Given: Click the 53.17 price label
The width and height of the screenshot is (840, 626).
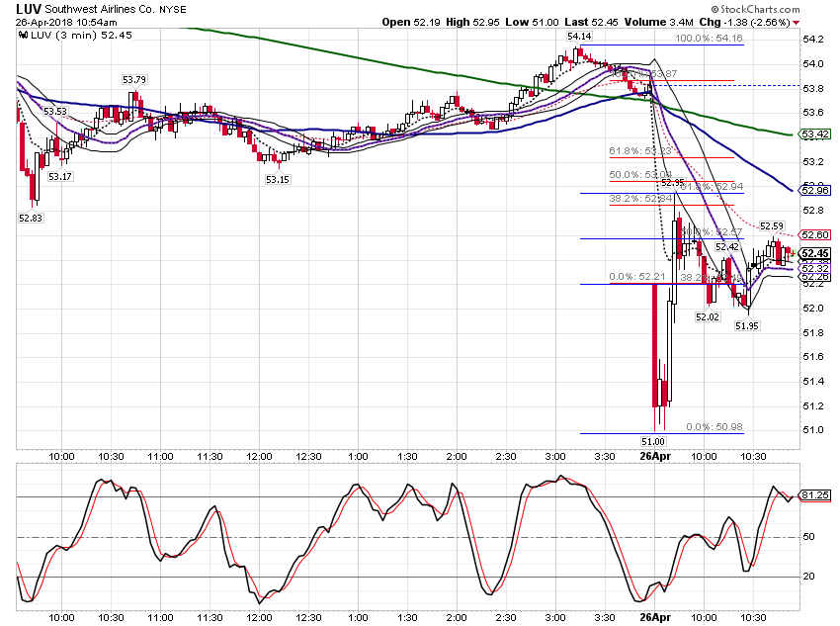Looking at the screenshot, I should pyautogui.click(x=60, y=176).
